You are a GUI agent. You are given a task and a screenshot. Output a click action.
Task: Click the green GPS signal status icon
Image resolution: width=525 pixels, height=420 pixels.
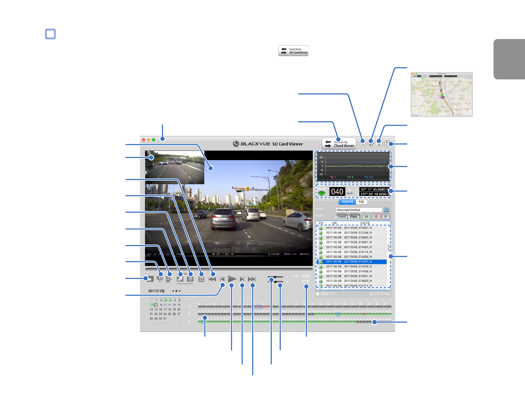[x=322, y=193]
